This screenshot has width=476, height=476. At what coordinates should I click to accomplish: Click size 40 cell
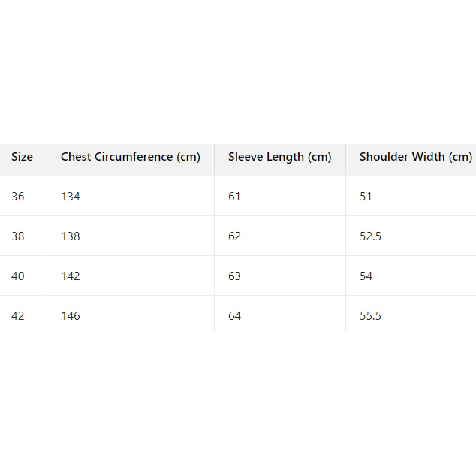[x=18, y=276]
